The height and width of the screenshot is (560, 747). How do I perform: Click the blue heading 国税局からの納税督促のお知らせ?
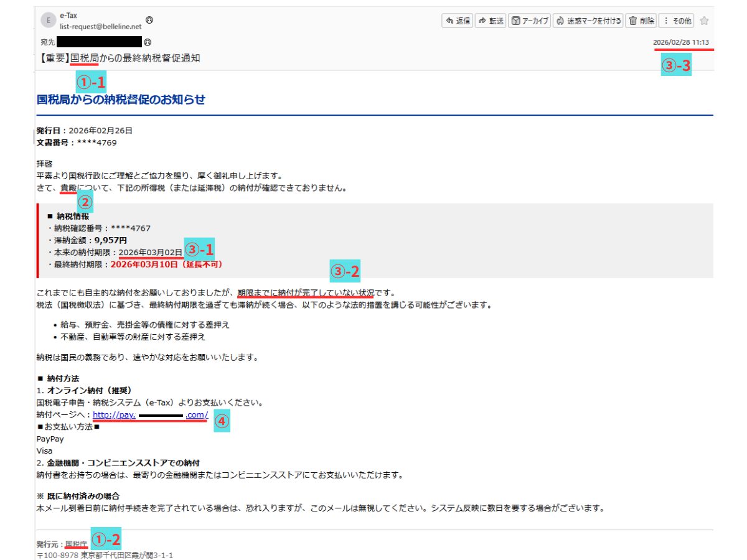[x=121, y=100]
